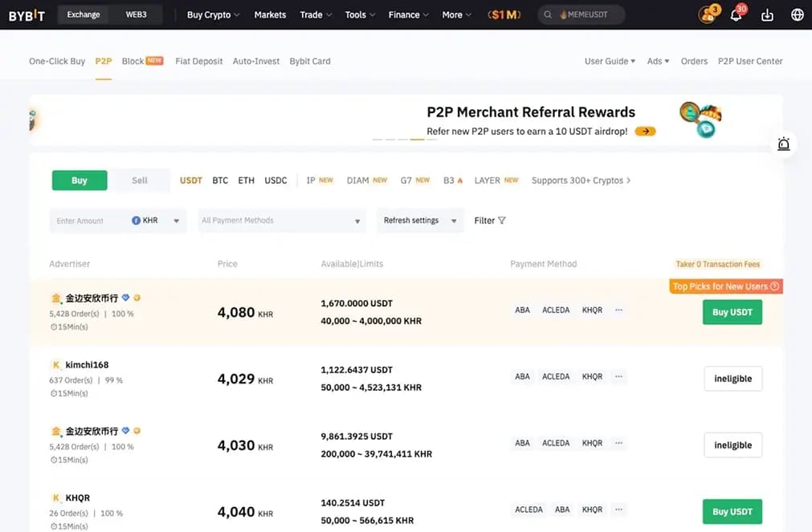Open the user profile avatar icon
This screenshot has width=812, height=532.
click(707, 15)
